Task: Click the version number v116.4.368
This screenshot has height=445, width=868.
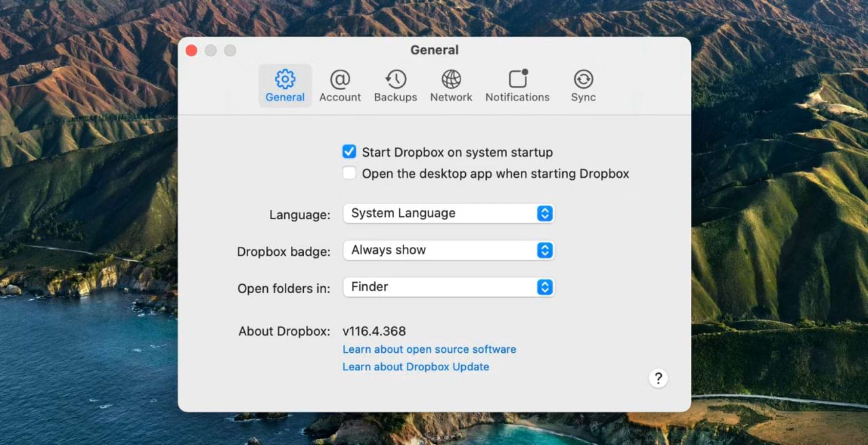Action: 374,332
